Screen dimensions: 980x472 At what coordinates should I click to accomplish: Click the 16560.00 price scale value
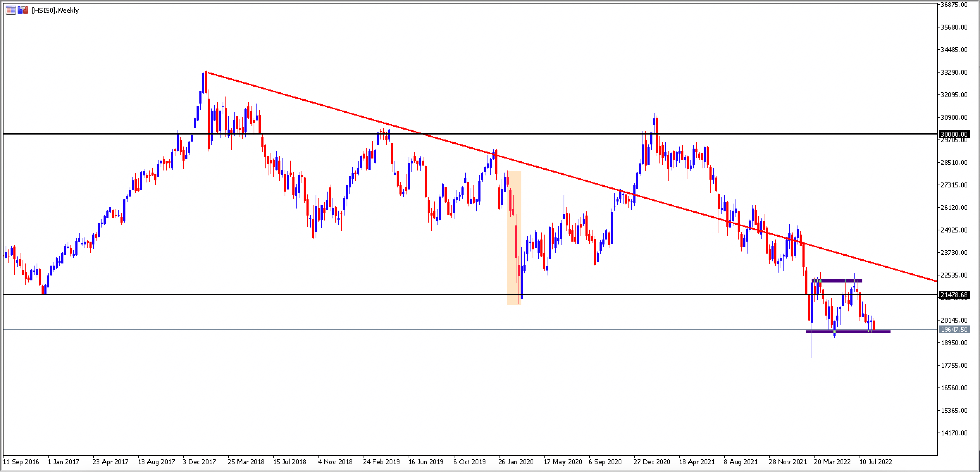point(954,388)
